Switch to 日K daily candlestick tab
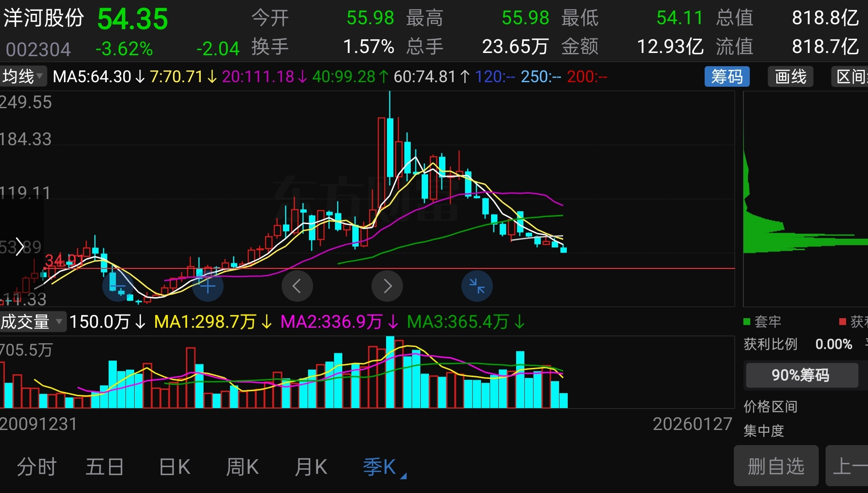The width and height of the screenshot is (868, 493). coord(174,467)
